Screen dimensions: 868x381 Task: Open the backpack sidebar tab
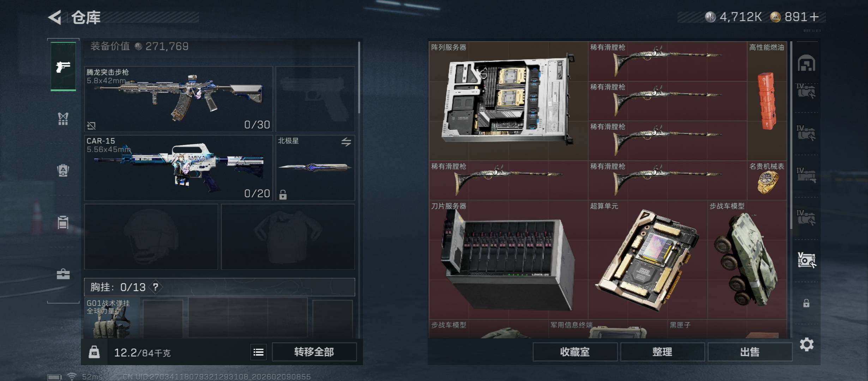pyautogui.click(x=63, y=170)
